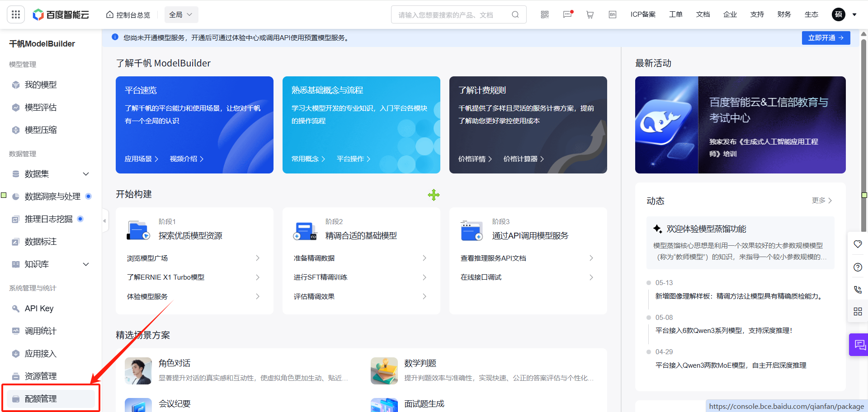
Task: Open the 价格计算器 link
Action: click(523, 159)
